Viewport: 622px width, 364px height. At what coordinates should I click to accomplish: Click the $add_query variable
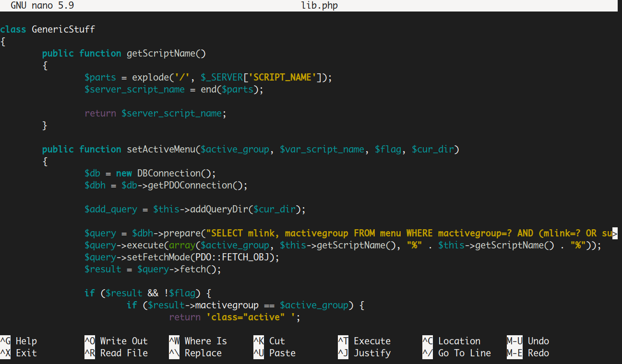tap(109, 209)
